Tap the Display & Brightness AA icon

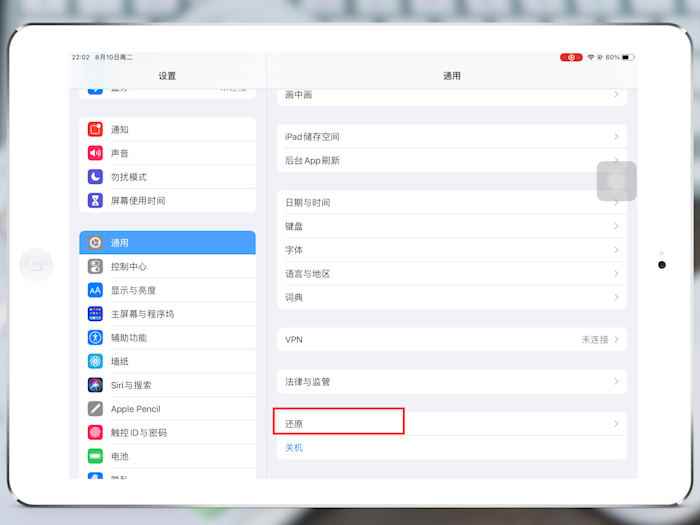tap(95, 290)
